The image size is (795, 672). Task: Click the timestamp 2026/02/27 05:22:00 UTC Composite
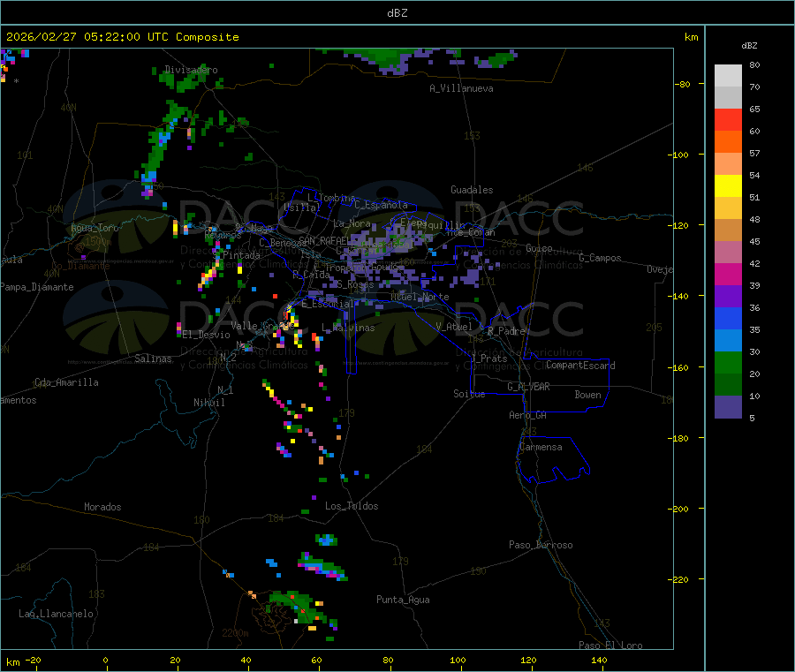pos(122,37)
